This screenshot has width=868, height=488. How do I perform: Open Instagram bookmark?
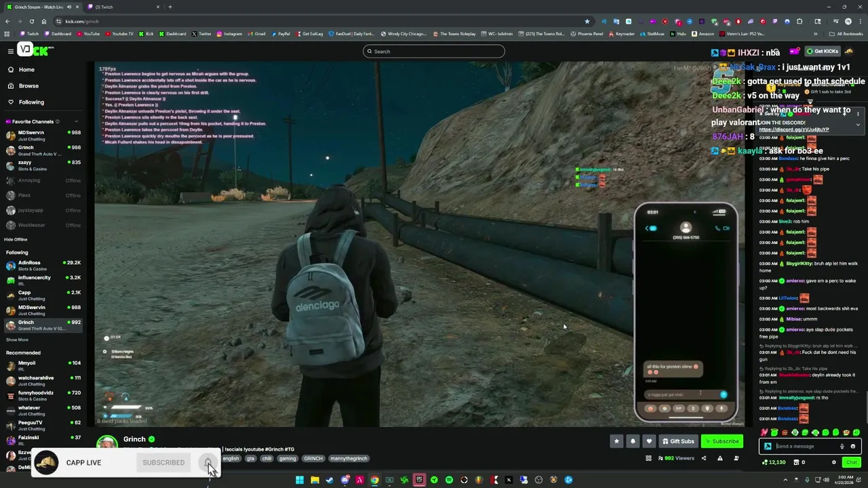click(229, 33)
